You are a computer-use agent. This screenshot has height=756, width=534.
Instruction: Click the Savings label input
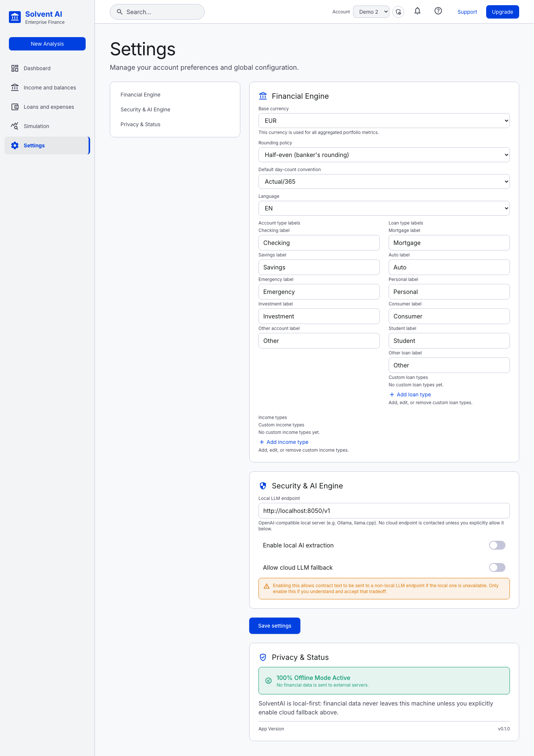coord(319,267)
